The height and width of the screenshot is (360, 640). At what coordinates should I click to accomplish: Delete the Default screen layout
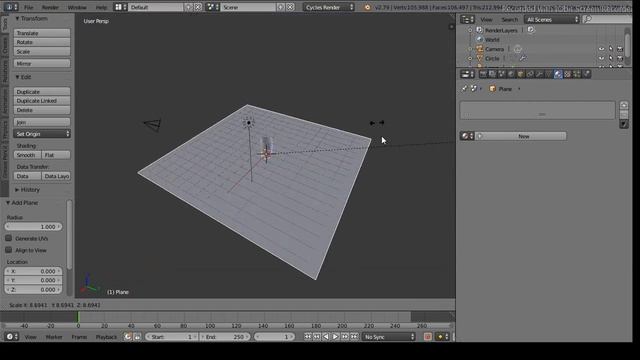(198, 7)
